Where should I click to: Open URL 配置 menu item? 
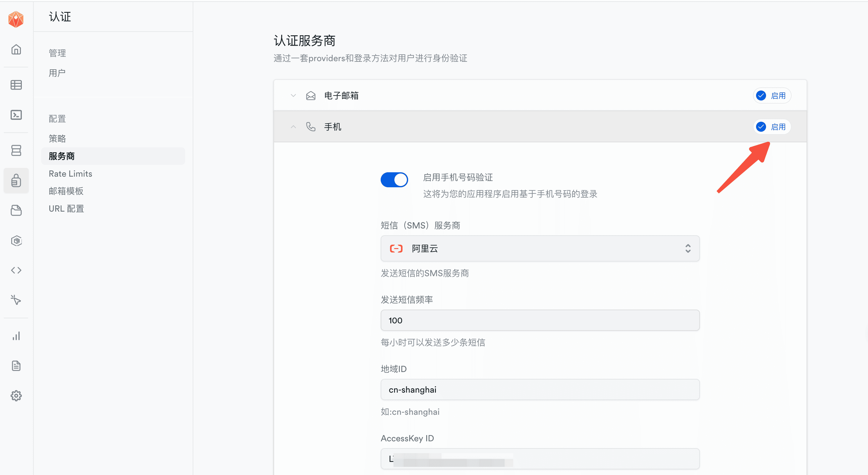coord(66,208)
